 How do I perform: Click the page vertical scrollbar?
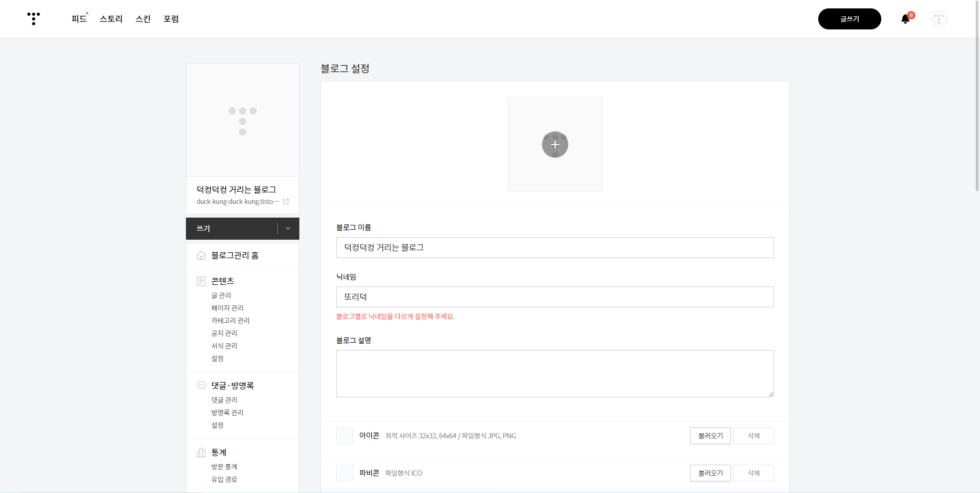(977, 96)
